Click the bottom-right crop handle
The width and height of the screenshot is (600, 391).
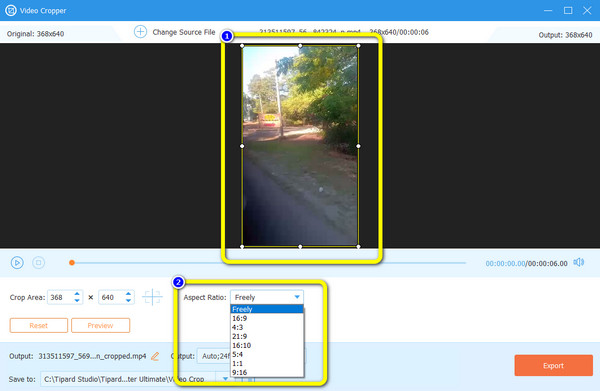(x=358, y=247)
